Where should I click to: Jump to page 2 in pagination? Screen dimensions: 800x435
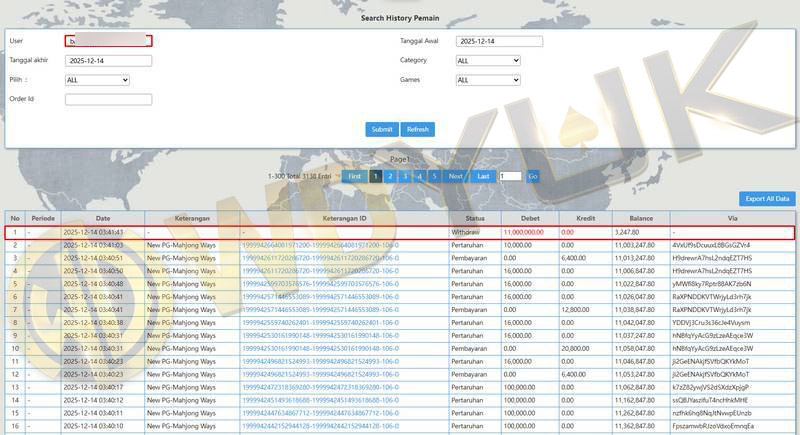coord(390,176)
